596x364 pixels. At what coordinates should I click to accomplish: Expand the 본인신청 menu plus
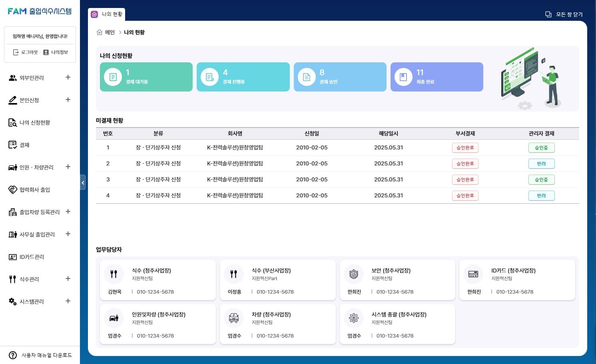[x=68, y=99]
